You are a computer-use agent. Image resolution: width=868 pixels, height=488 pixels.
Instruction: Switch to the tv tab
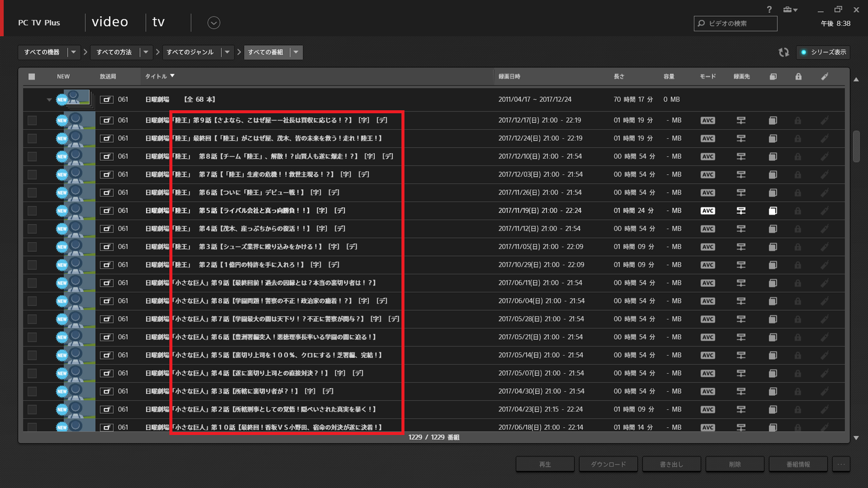click(158, 22)
